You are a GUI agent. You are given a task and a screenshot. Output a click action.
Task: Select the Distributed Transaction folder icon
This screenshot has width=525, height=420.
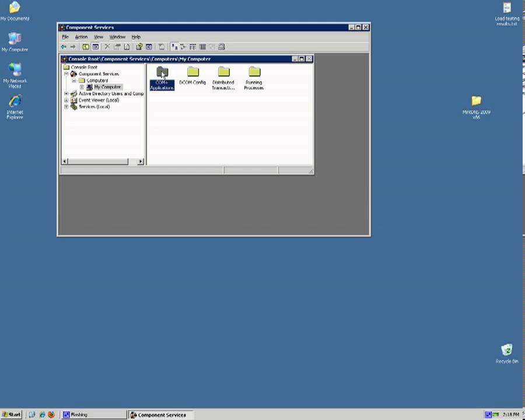click(223, 72)
